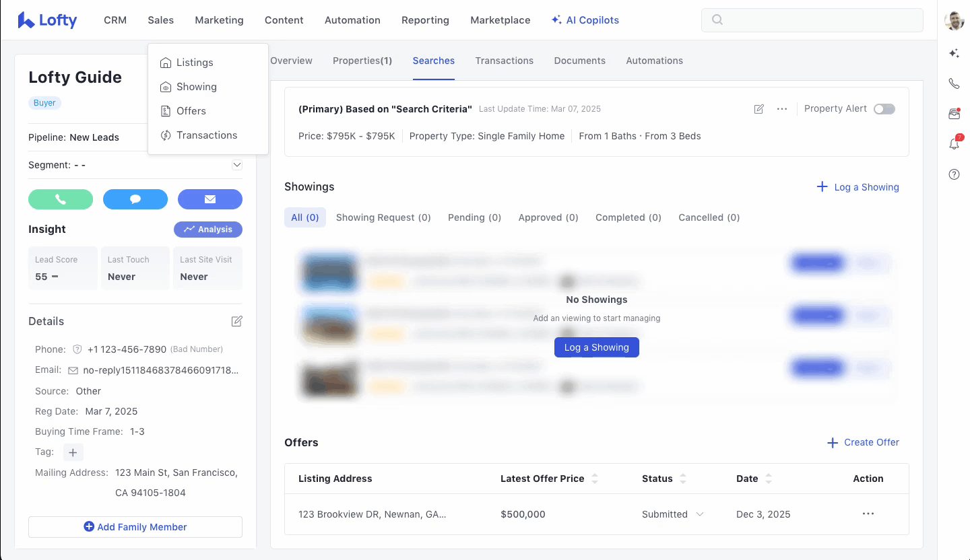
Task: Click the Create Offer link
Action: coord(863,442)
